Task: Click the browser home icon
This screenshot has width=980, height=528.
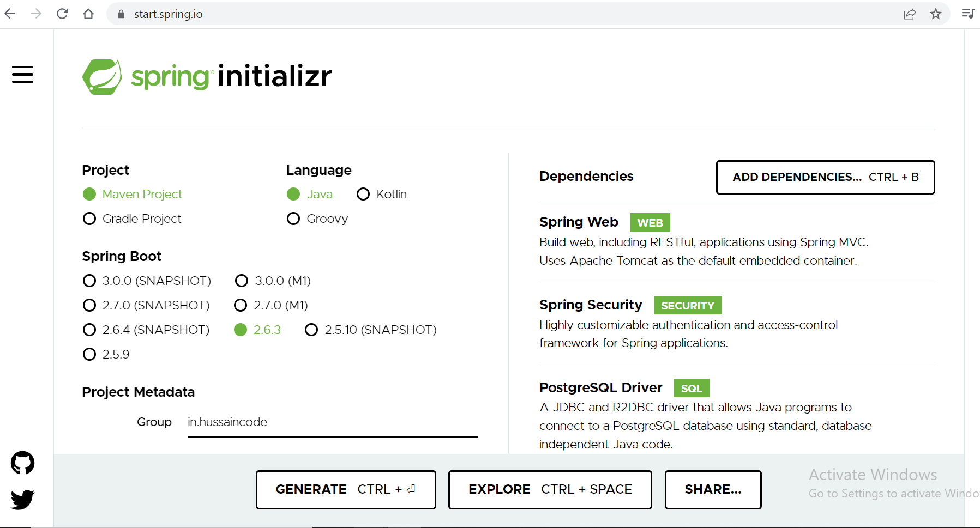Action: pos(88,14)
